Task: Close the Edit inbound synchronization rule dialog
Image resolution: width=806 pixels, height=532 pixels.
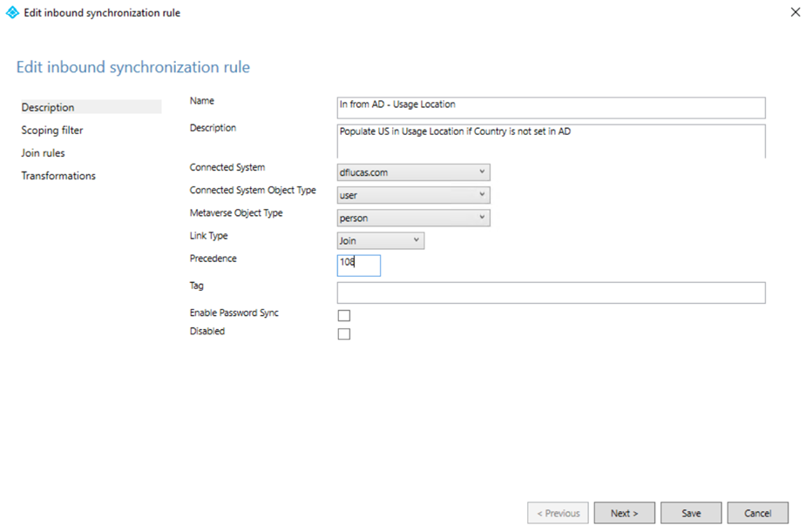Action: [794, 12]
